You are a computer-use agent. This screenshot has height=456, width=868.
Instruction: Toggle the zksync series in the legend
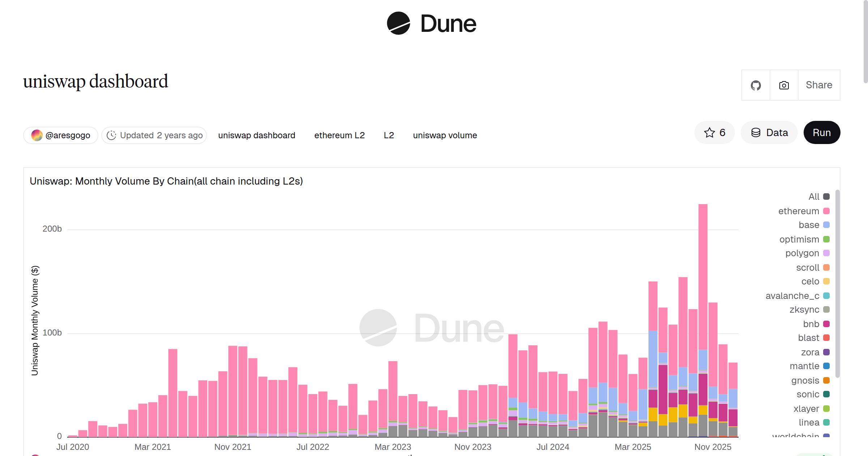tap(805, 309)
